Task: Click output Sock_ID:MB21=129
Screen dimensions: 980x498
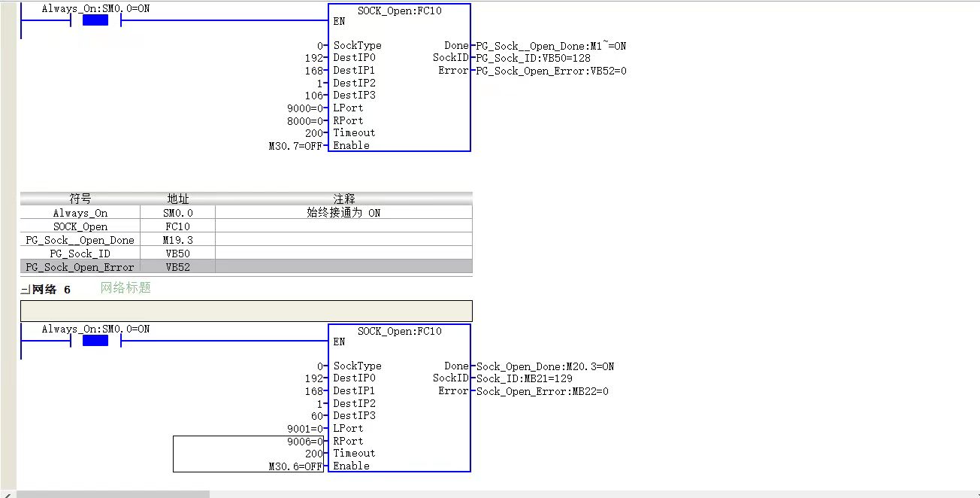Action: tap(524, 378)
